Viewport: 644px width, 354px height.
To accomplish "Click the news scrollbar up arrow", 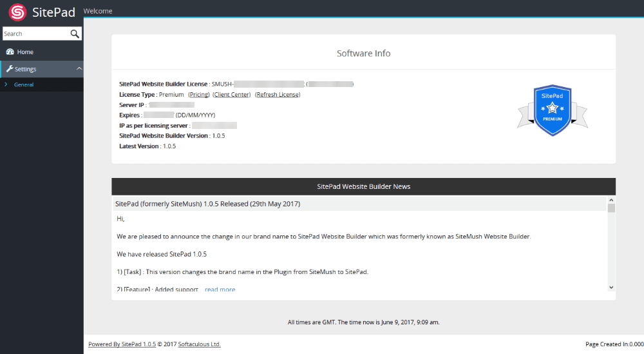I will 611,200.
